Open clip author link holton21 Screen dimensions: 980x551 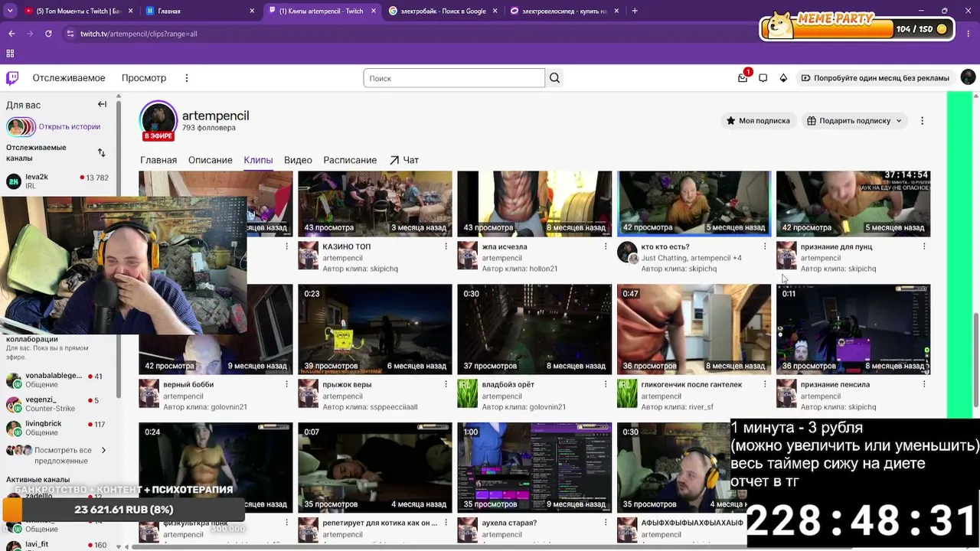tap(544, 269)
